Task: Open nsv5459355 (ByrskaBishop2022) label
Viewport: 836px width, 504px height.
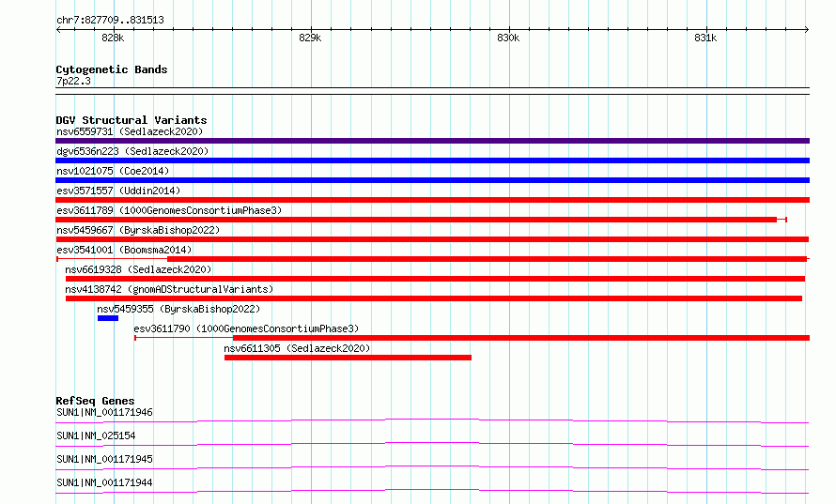Action: [x=178, y=309]
